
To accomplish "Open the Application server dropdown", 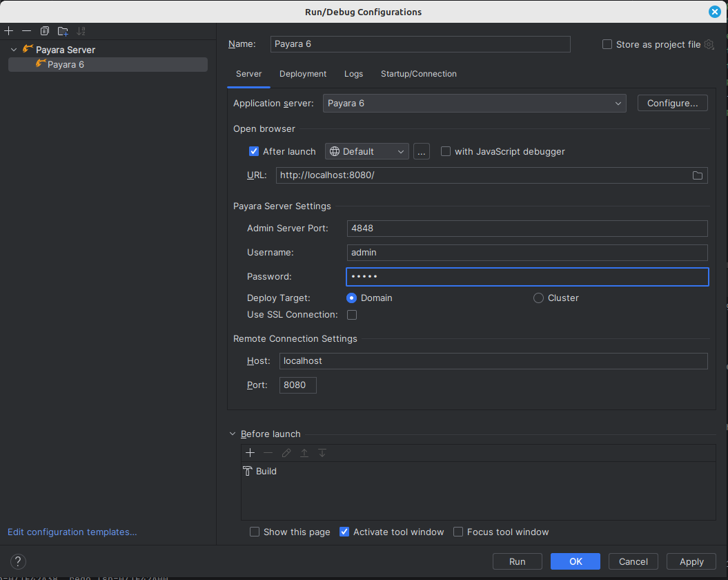I will pyautogui.click(x=474, y=103).
